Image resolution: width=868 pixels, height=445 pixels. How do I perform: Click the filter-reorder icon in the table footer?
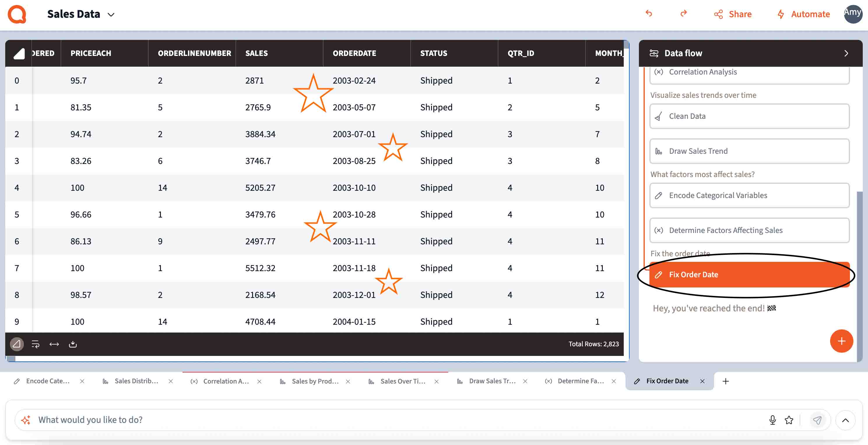tap(35, 344)
